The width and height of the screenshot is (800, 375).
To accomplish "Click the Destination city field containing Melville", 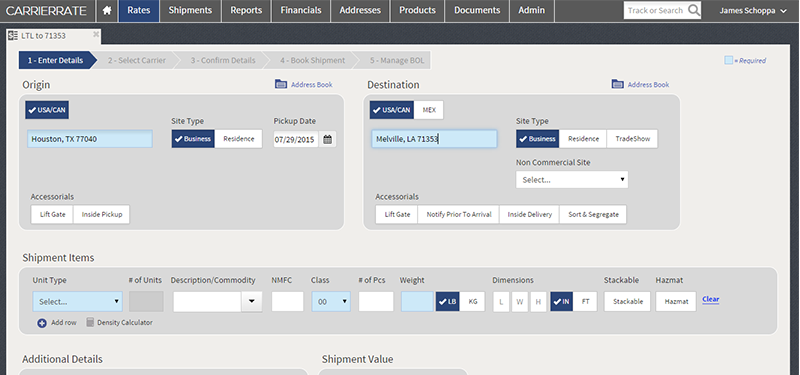I will tap(434, 139).
